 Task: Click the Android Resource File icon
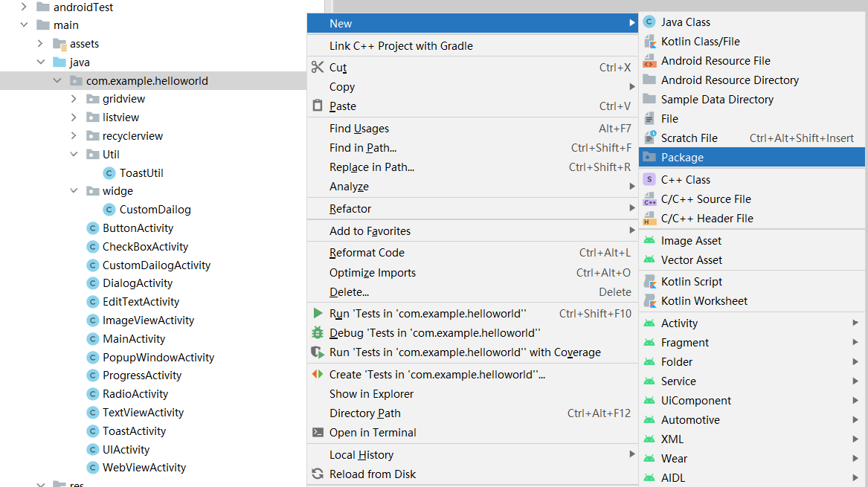pos(649,61)
